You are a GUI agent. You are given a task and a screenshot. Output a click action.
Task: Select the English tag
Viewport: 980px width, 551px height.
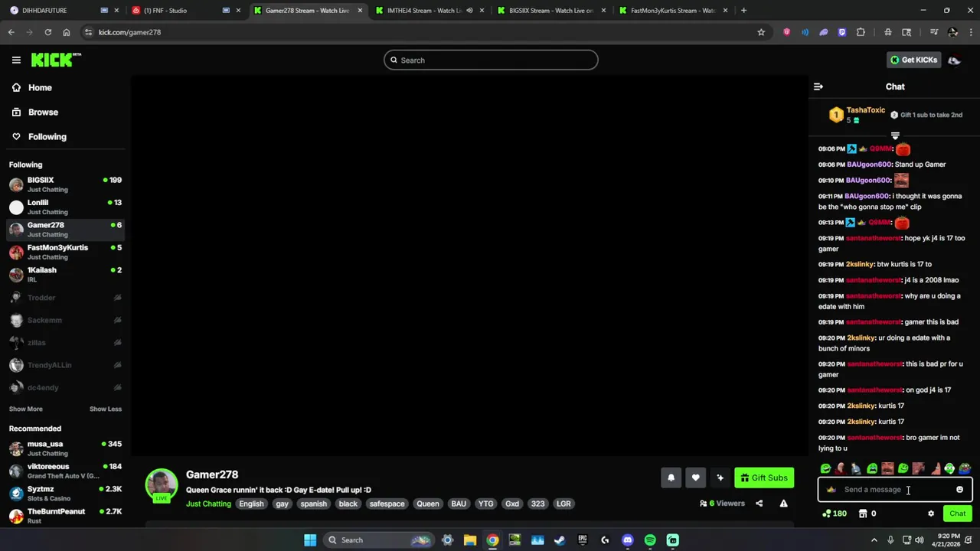click(251, 504)
